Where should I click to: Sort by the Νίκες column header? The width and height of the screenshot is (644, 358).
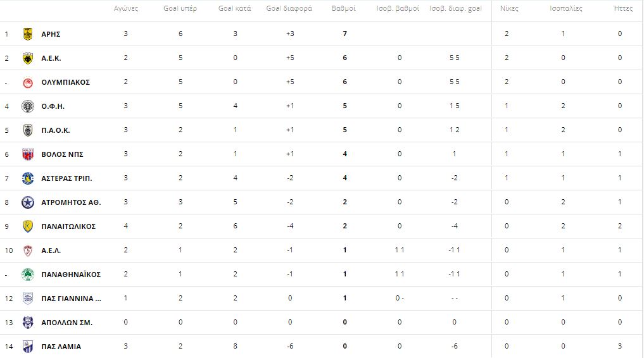(507, 9)
